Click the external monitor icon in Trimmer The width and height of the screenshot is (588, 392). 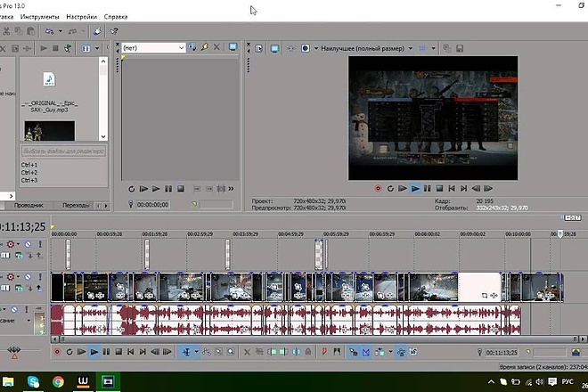(x=233, y=47)
